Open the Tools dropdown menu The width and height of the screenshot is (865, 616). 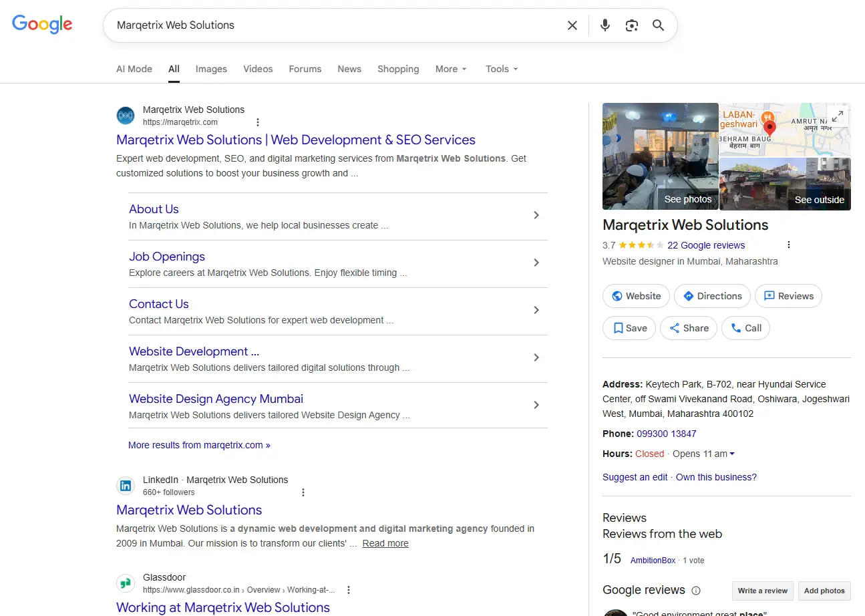[x=502, y=69]
